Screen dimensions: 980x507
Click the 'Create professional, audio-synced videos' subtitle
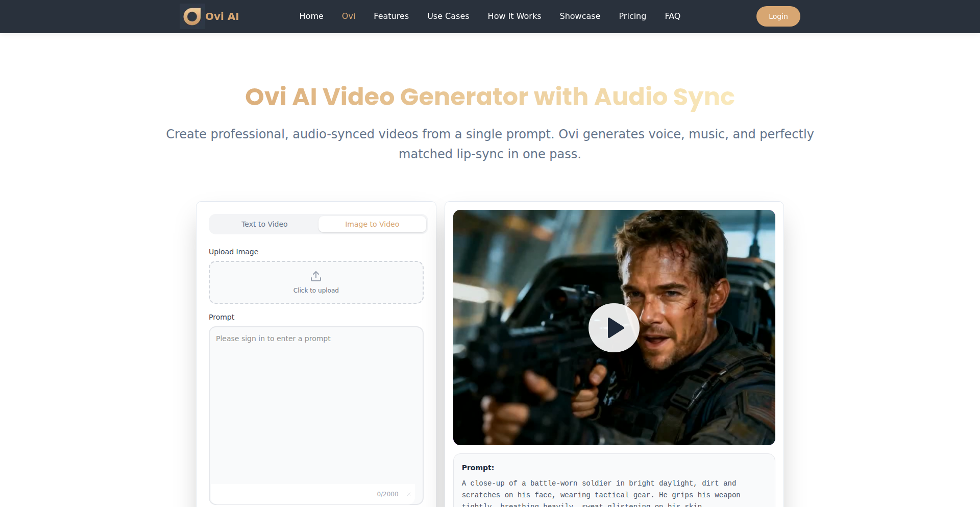click(490, 143)
